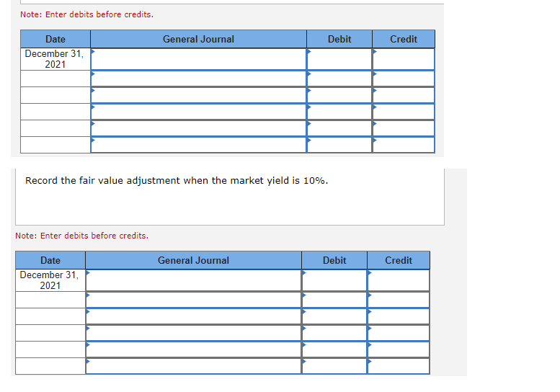The height and width of the screenshot is (392, 560).
Task: Select second-row General Journal cell in fair value table
Action: coord(194,300)
